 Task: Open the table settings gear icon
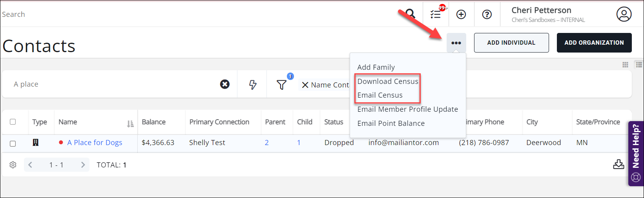coord(13,165)
